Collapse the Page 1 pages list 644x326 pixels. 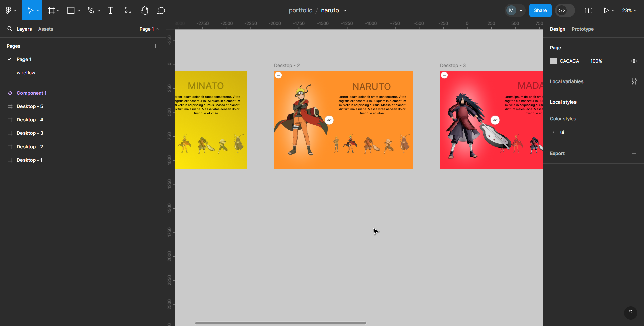pos(149,29)
